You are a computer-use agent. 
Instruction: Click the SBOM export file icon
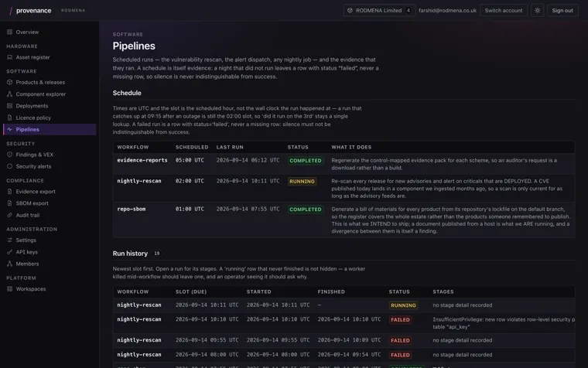click(x=10, y=203)
